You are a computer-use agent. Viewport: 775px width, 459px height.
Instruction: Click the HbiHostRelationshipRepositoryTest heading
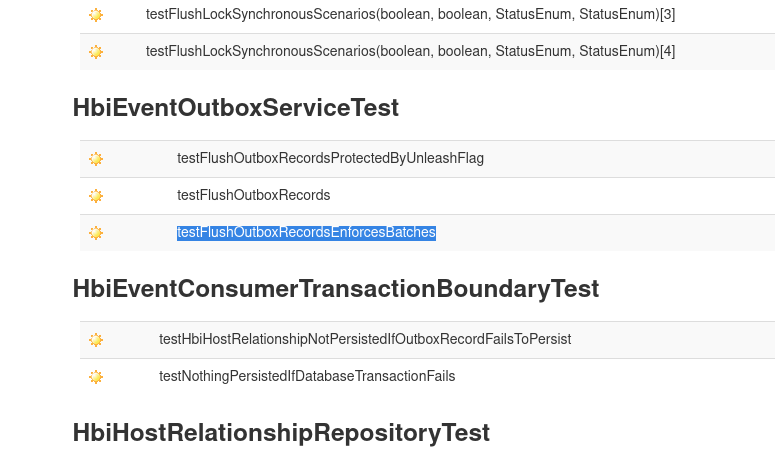281,433
